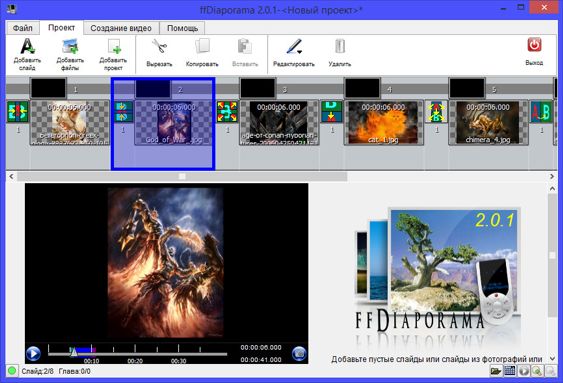Viewport: 563px width, 383px height.
Task: Click the Удалить trash icon
Action: 340,46
